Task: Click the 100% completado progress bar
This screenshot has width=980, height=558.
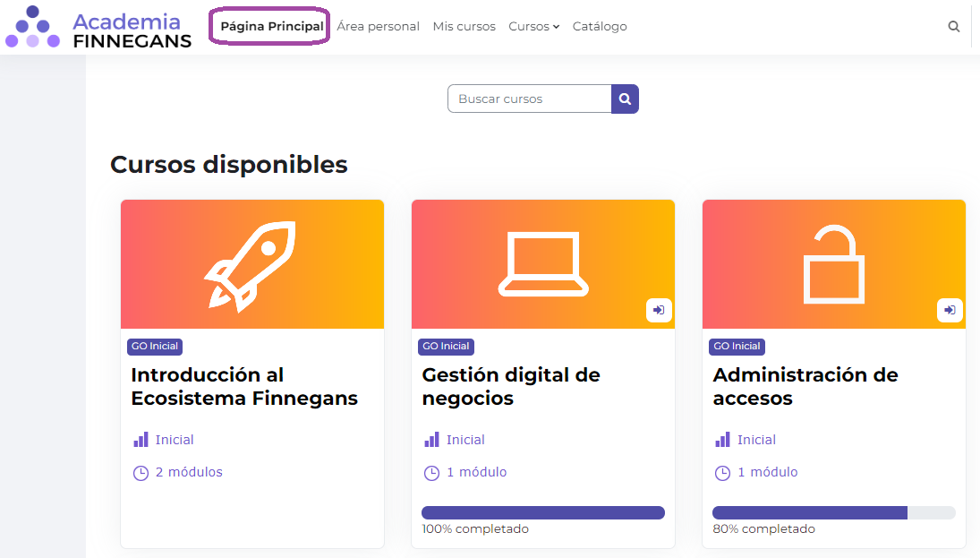Action: [542, 513]
